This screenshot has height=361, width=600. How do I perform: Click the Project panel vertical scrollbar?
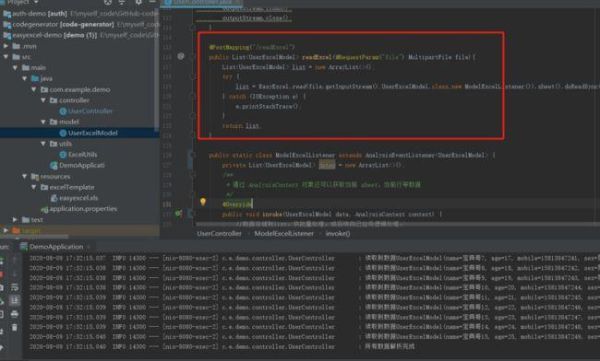[157, 69]
